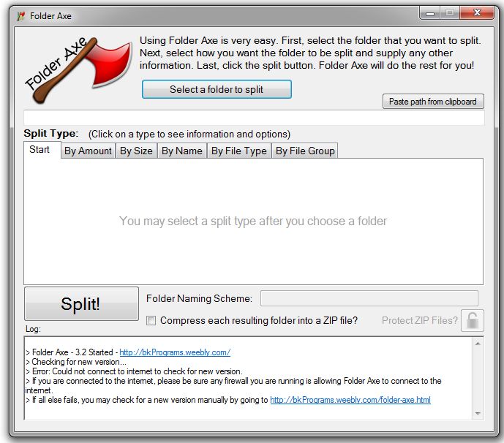The height and width of the screenshot is (443, 504).
Task: Open the bkPrograms.weebly.com link in log
Action: click(175, 352)
